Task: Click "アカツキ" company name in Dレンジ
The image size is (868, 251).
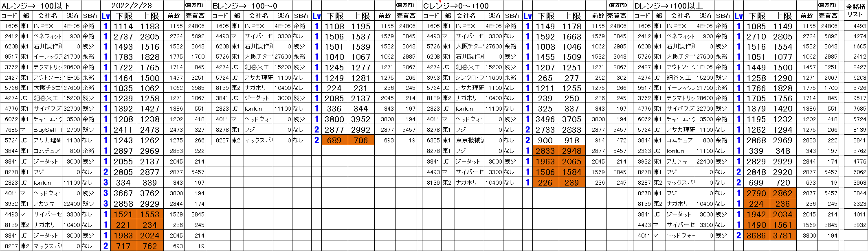Action: pyautogui.click(x=680, y=162)
